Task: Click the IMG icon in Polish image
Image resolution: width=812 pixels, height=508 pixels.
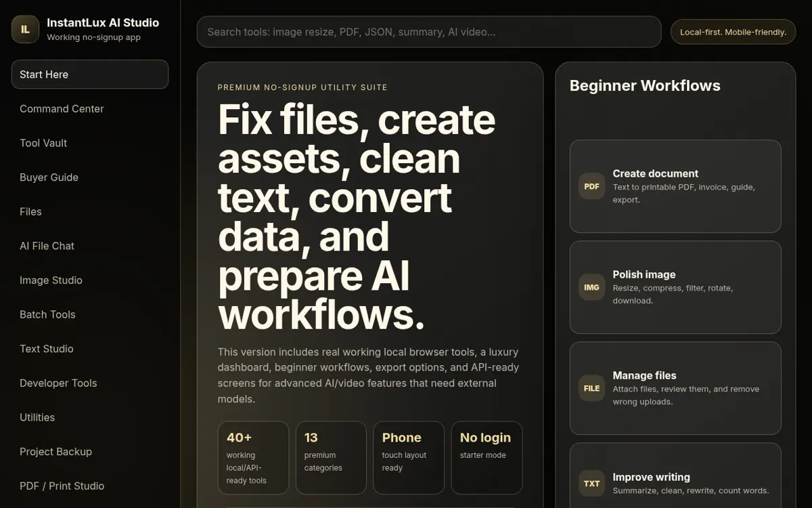Action: [591, 287]
